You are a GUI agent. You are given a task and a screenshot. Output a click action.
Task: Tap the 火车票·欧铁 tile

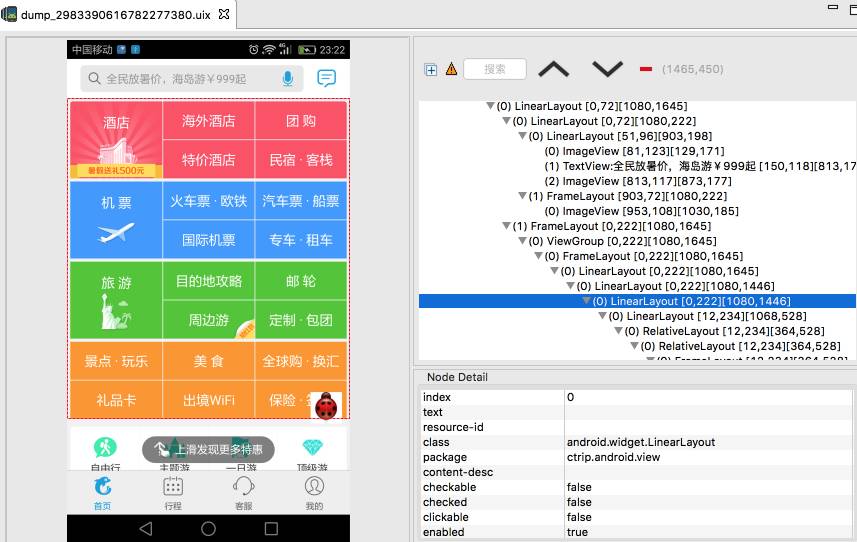pyautogui.click(x=209, y=201)
